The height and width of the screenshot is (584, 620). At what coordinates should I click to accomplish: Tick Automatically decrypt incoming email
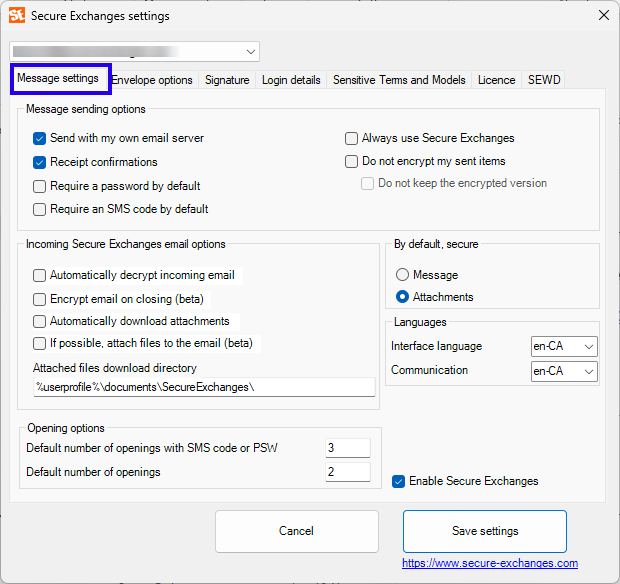point(40,275)
